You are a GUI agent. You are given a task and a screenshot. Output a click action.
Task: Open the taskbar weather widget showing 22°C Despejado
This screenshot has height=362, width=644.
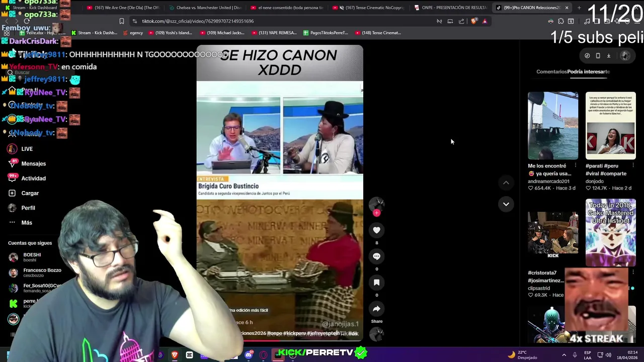(x=523, y=355)
